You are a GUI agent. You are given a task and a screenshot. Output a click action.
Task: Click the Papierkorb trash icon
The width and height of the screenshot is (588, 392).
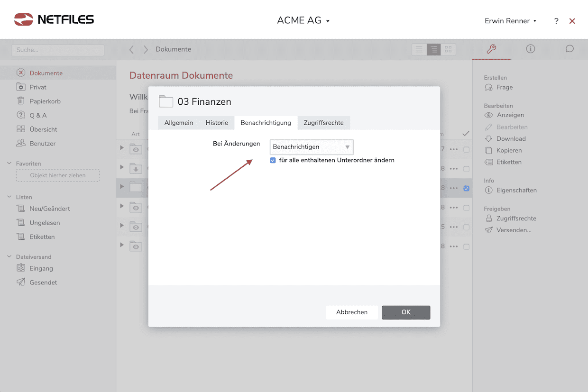click(21, 101)
